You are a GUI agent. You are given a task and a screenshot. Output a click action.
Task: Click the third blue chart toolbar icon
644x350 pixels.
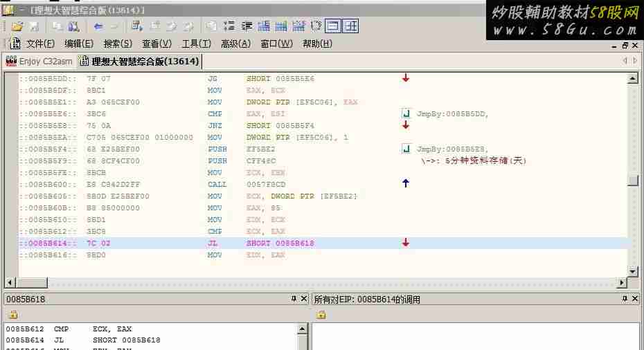(x=298, y=26)
